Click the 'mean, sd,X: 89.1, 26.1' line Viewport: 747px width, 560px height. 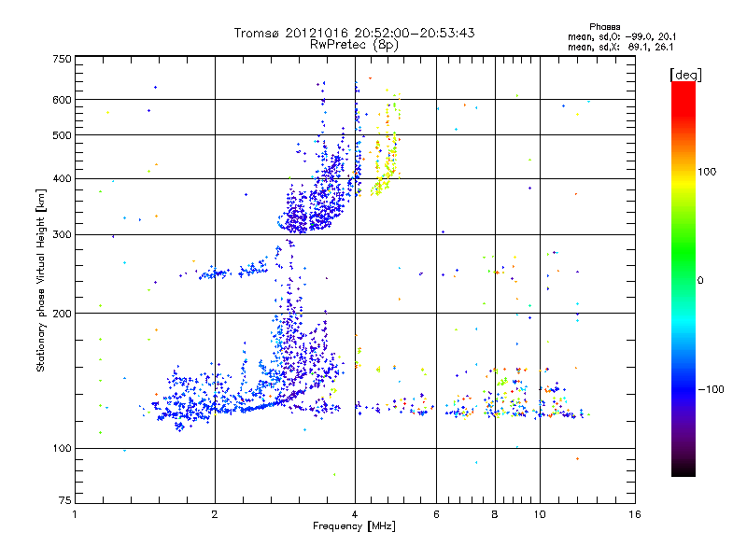tap(620, 48)
